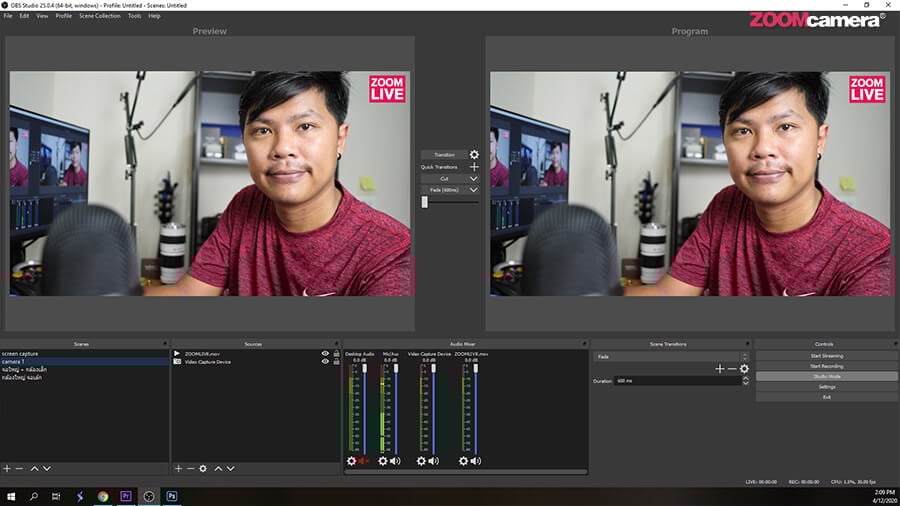This screenshot has width=900, height=506.
Task: Open Fade transition type dropdown
Action: click(672, 357)
